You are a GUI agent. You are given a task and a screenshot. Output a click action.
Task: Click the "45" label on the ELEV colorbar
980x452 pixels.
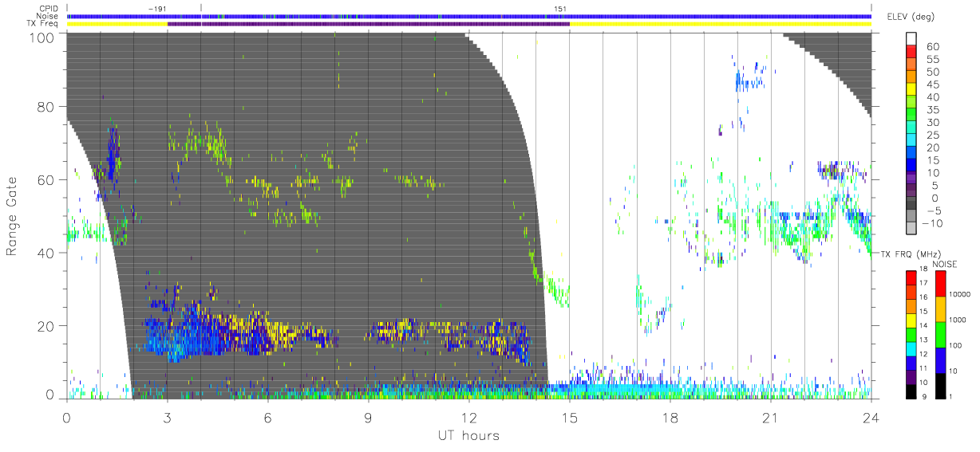coord(933,84)
